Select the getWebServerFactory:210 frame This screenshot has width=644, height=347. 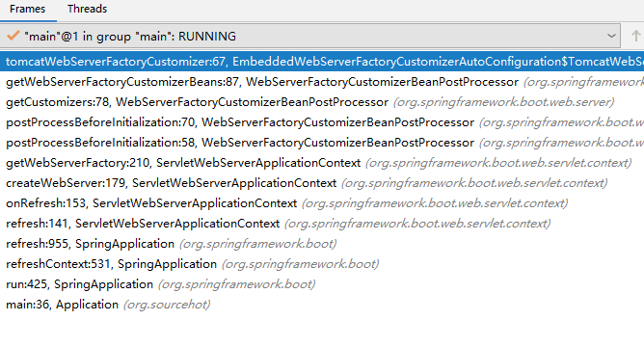(x=322, y=163)
